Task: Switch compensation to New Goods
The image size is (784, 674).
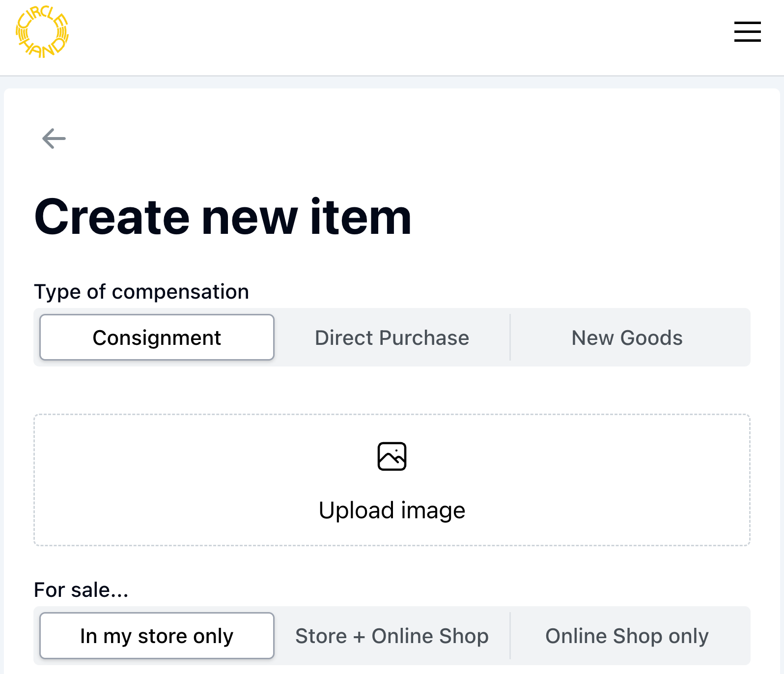Action: click(x=627, y=337)
